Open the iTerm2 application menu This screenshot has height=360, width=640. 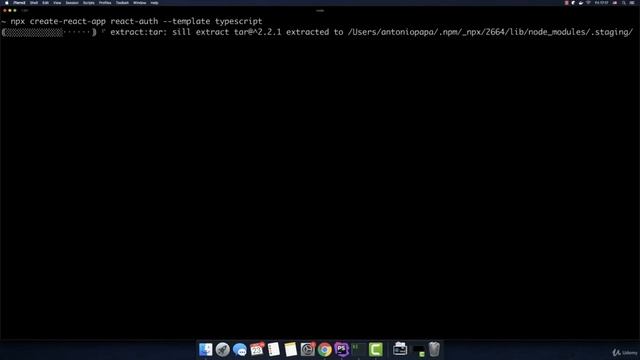point(19,3)
